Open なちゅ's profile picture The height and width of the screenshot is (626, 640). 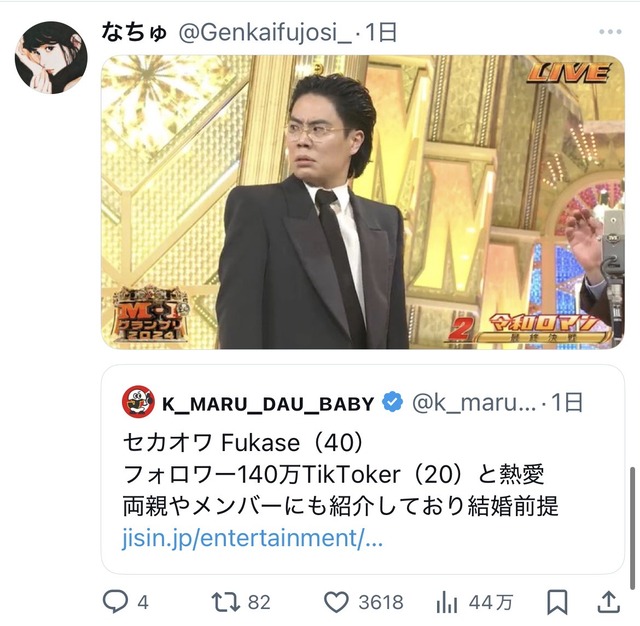coord(51,58)
